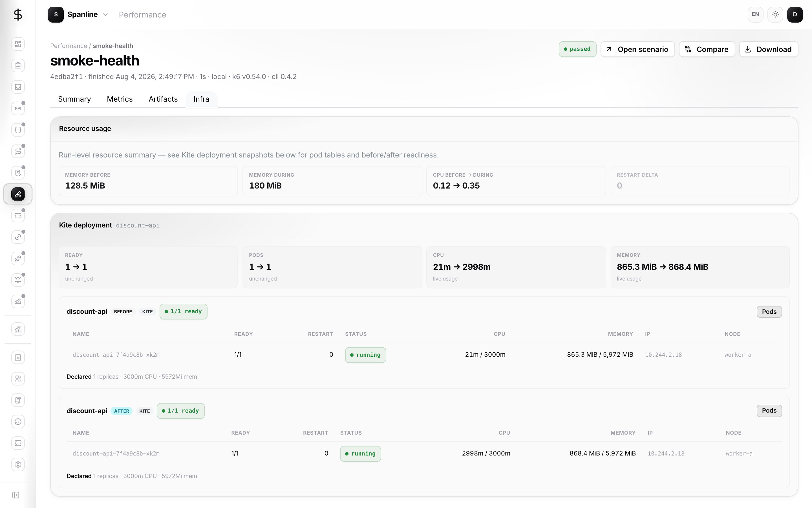The height and width of the screenshot is (508, 812).
Task: Open the alert bell icon
Action: click(x=18, y=280)
